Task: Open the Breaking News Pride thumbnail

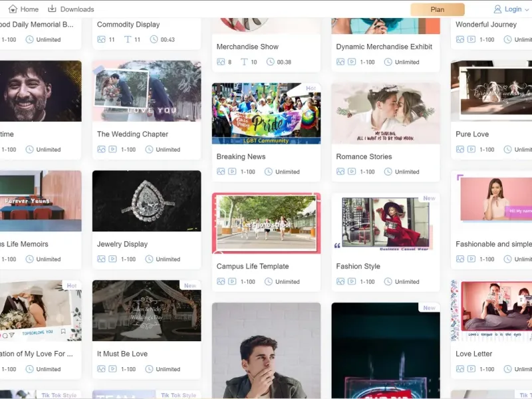Action: [267, 113]
